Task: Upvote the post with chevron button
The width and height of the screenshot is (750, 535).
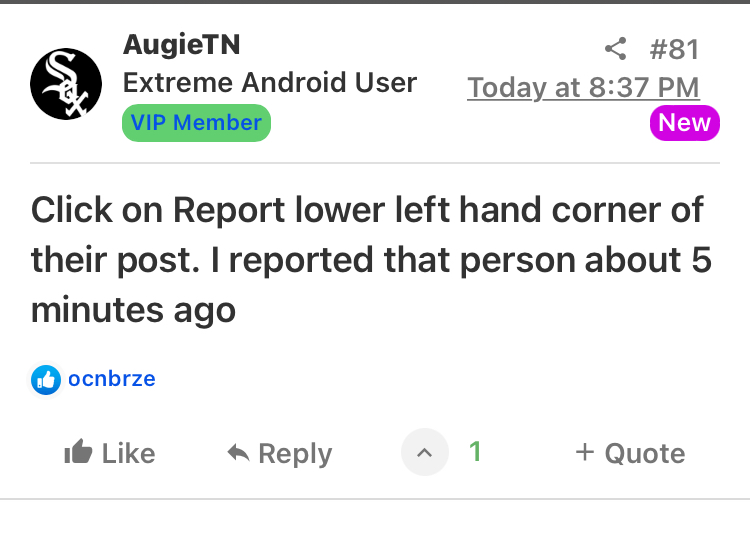Action: tap(425, 453)
